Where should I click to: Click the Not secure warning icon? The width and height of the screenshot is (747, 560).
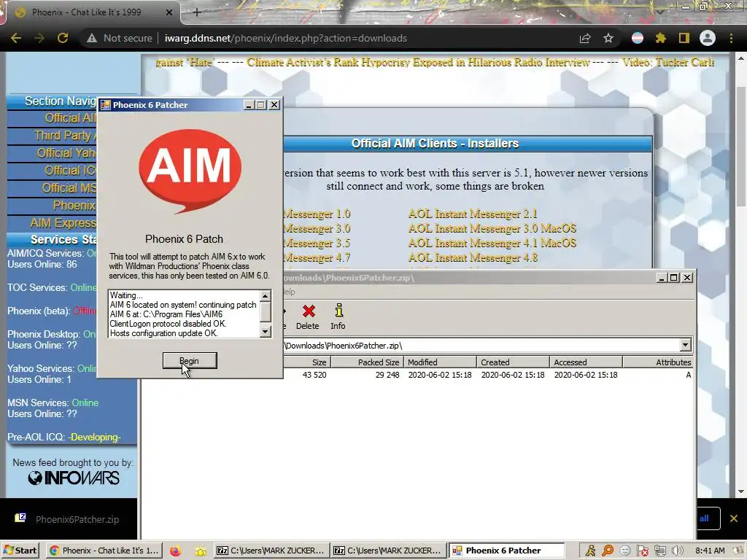point(91,38)
